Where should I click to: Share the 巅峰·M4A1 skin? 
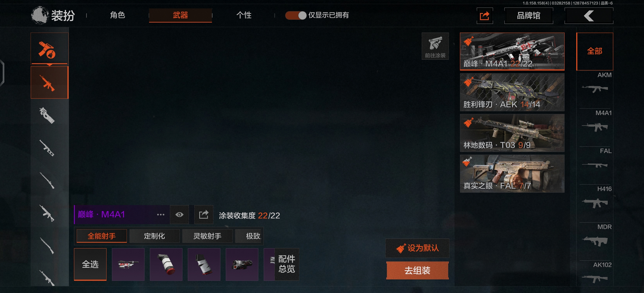204,215
